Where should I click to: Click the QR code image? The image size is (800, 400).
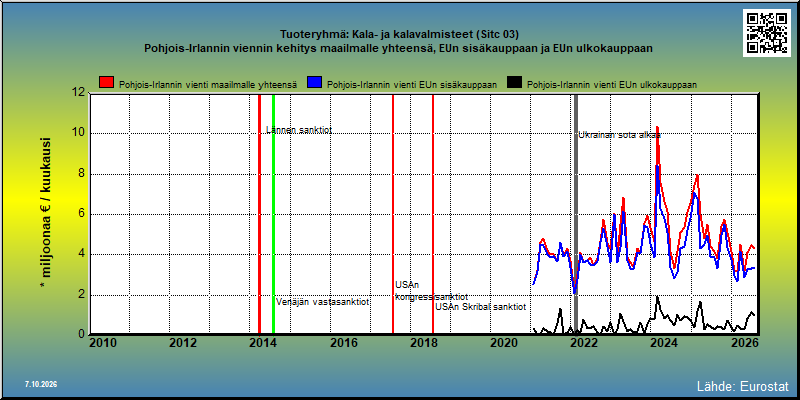click(766, 33)
